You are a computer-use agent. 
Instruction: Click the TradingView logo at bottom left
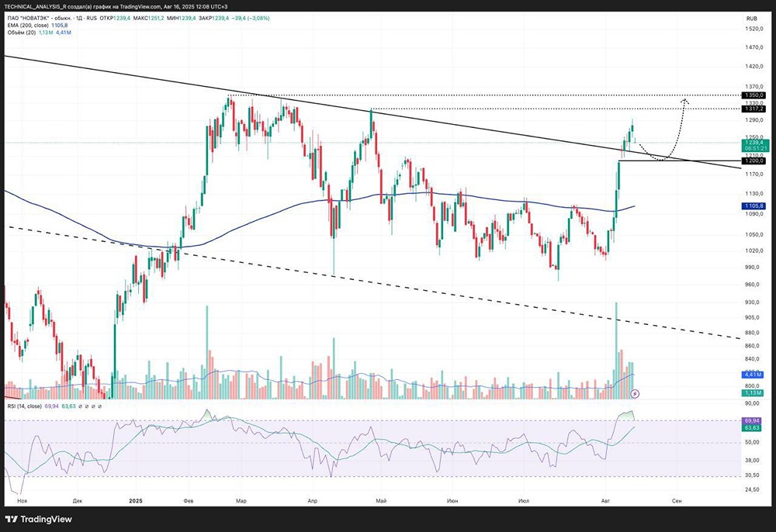(x=39, y=519)
